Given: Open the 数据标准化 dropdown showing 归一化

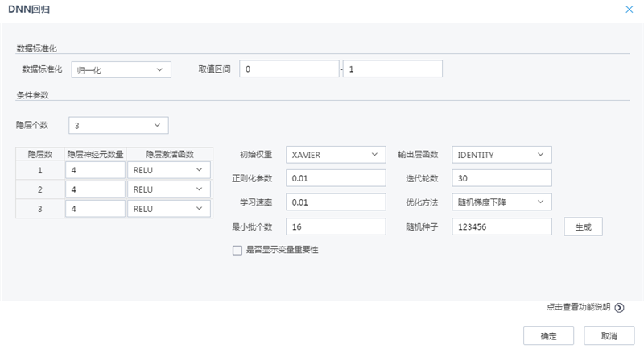Looking at the screenshot, I should (x=122, y=69).
